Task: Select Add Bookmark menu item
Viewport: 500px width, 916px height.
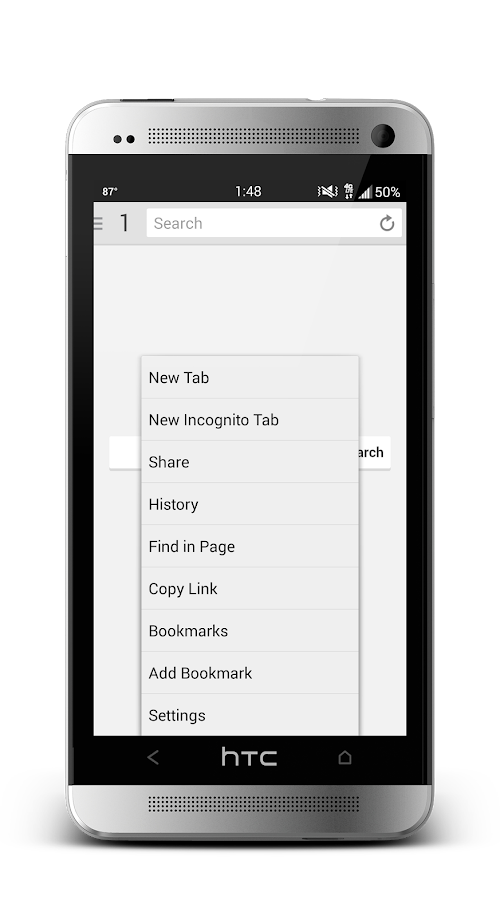Action: click(250, 673)
